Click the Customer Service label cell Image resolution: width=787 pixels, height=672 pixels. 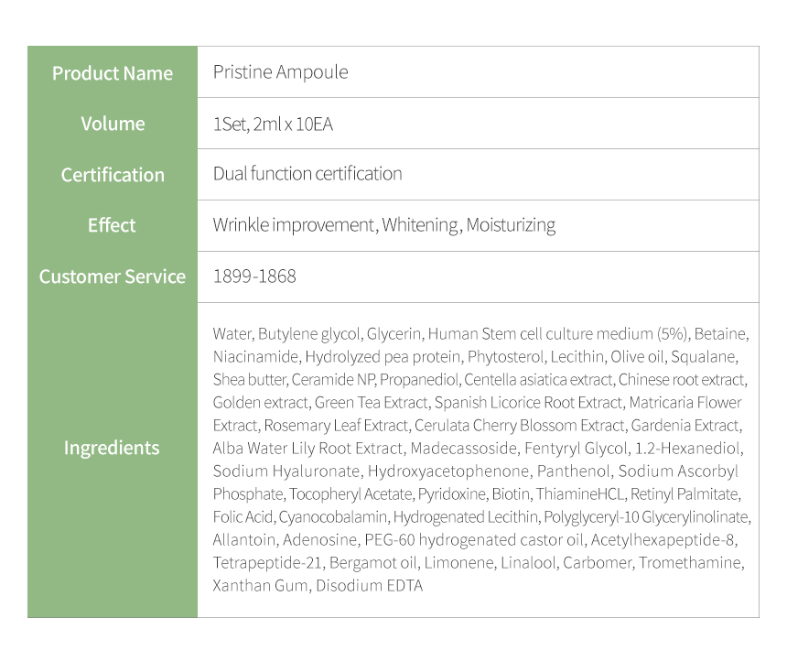[x=113, y=276]
